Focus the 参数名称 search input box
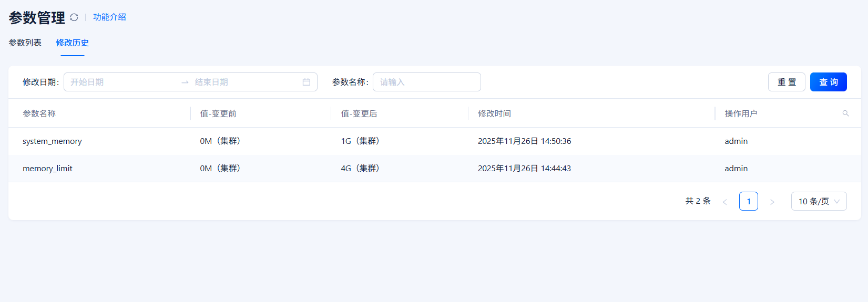The image size is (868, 302). coord(426,82)
